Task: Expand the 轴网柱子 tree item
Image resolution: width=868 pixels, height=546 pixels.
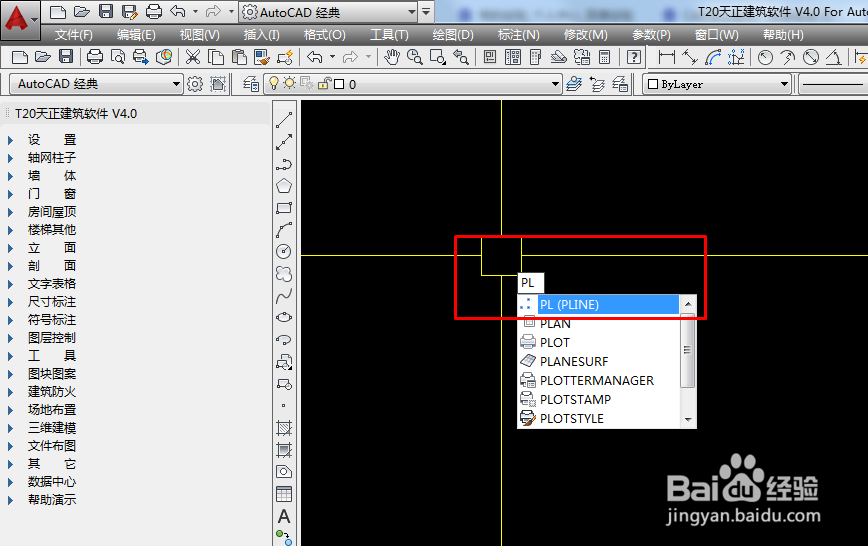Action: click(10, 158)
